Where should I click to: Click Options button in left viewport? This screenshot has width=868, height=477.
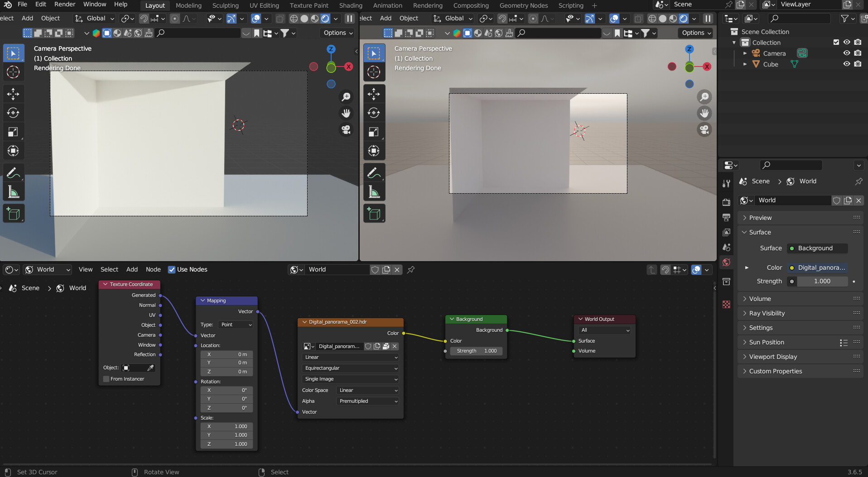click(338, 33)
